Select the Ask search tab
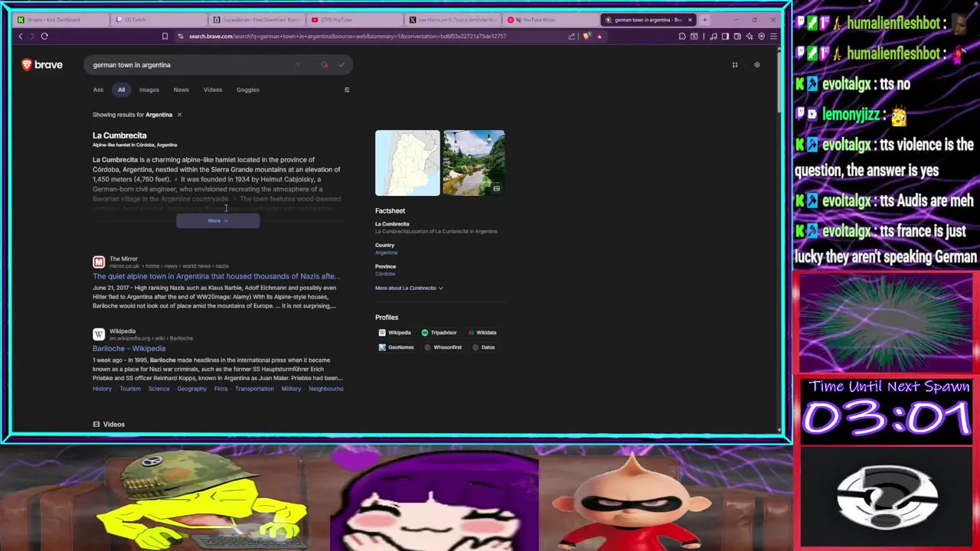 [x=98, y=90]
